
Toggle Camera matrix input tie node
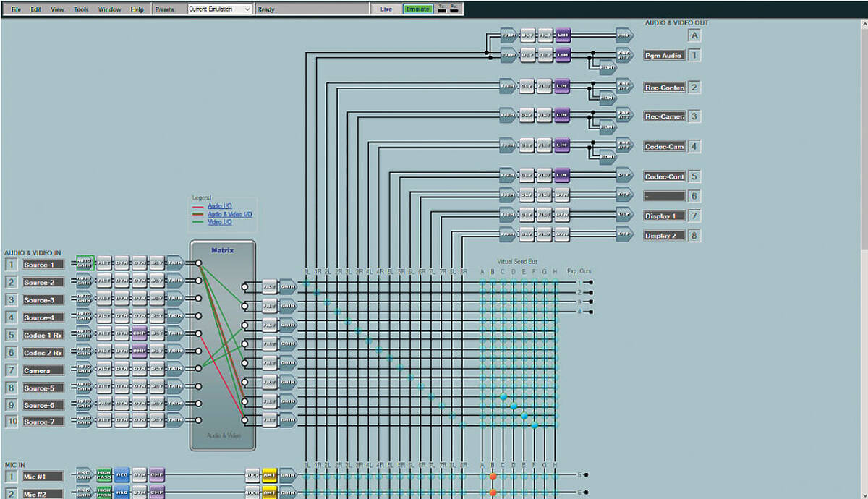click(198, 369)
